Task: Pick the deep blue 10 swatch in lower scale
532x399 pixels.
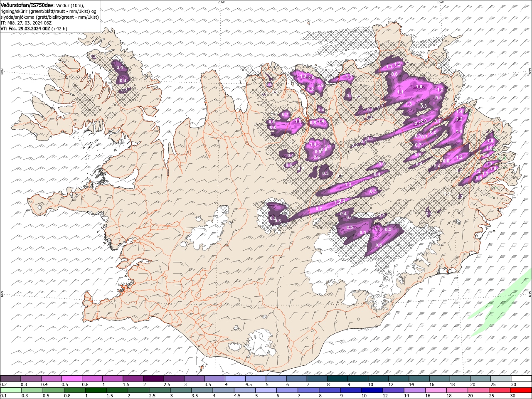Action: 372,390
